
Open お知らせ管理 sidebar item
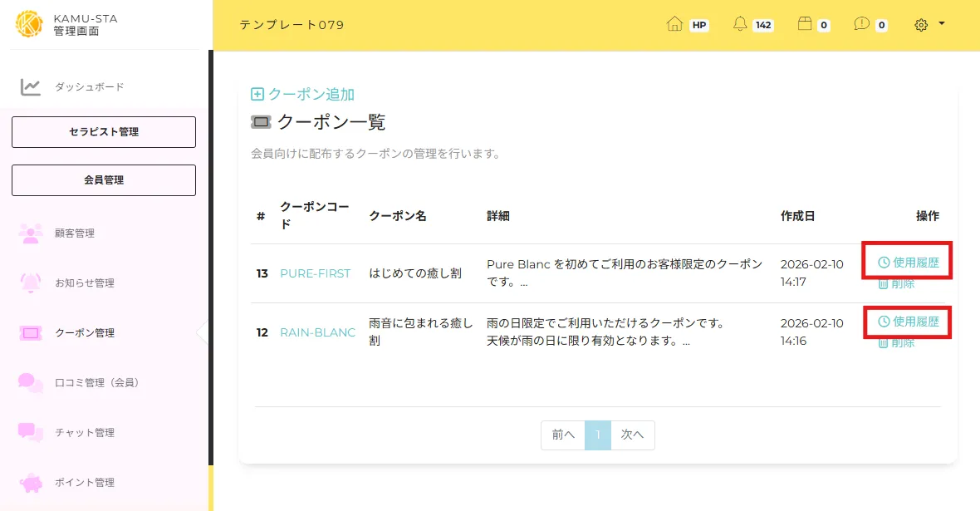point(84,283)
